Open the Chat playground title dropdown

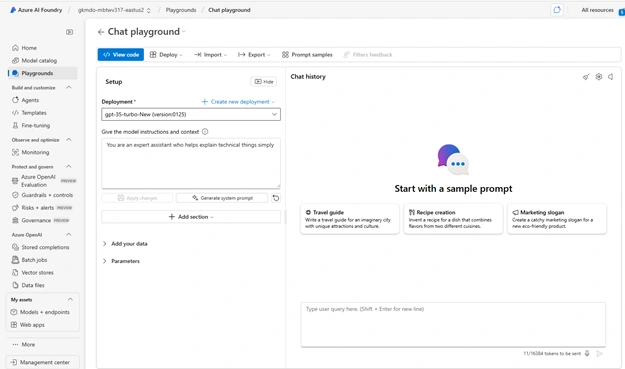click(184, 32)
